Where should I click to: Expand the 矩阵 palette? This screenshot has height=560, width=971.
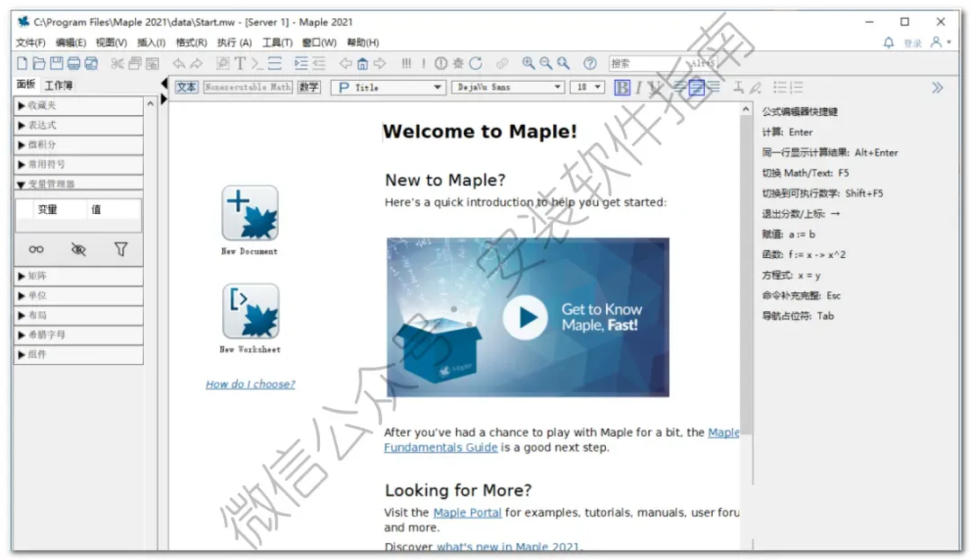(x=78, y=276)
